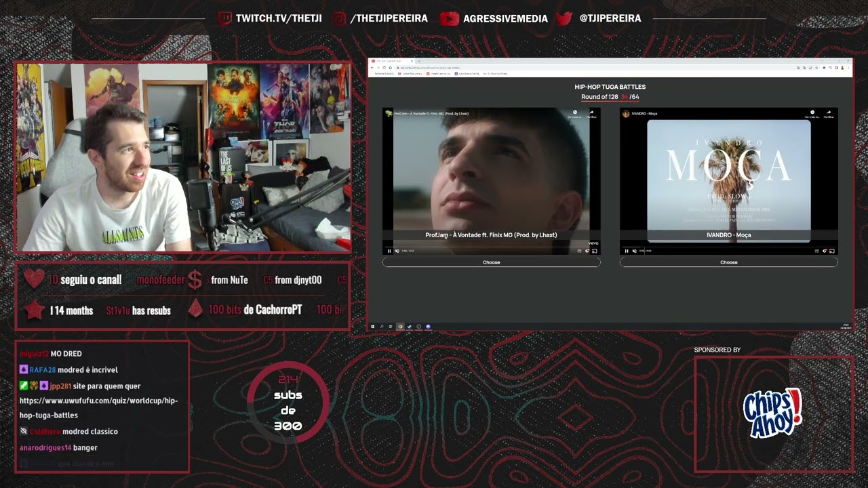Select the /THETJIPEREIRA Instagram handle
This screenshot has width=868, height=488.
pyautogui.click(x=389, y=18)
